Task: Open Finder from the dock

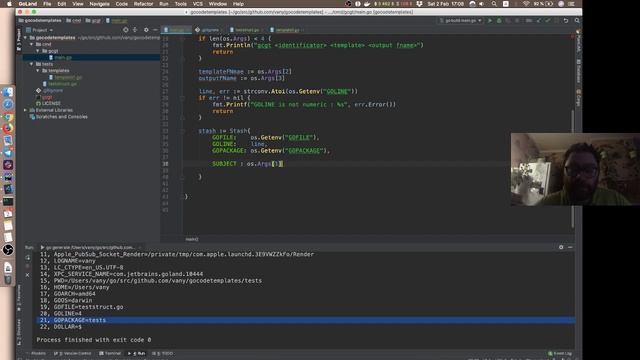Action: [x=8, y=92]
